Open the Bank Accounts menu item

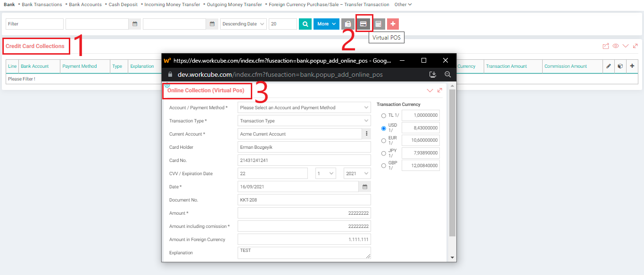(85, 5)
